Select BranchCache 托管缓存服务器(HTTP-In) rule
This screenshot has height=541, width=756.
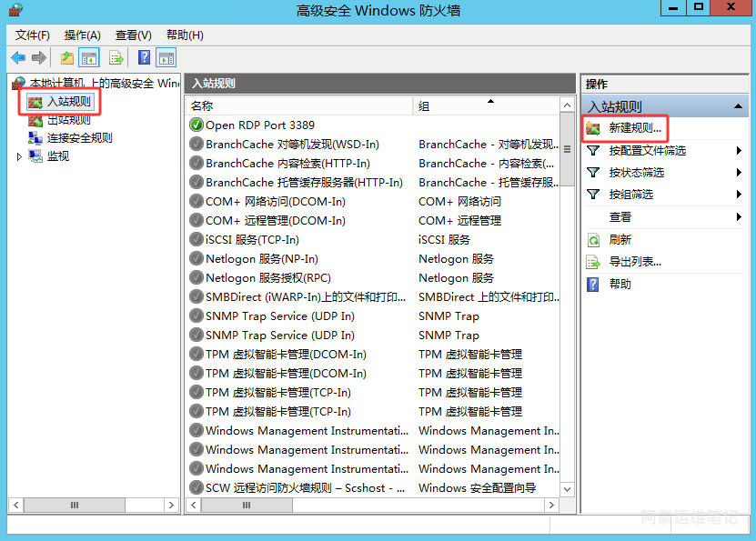click(304, 183)
